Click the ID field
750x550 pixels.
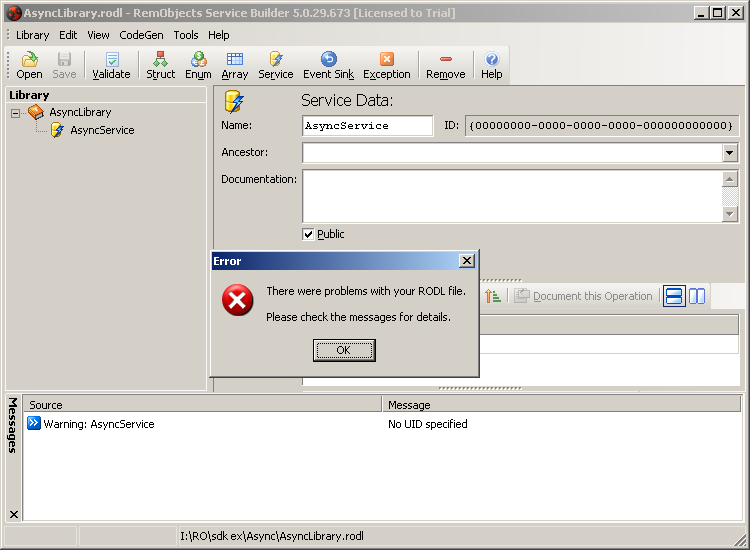tap(602, 126)
